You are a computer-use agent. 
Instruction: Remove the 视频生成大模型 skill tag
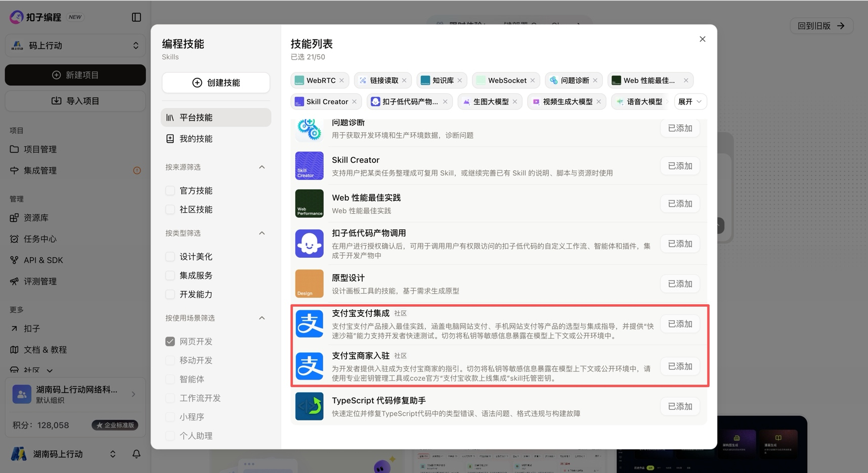coord(599,102)
